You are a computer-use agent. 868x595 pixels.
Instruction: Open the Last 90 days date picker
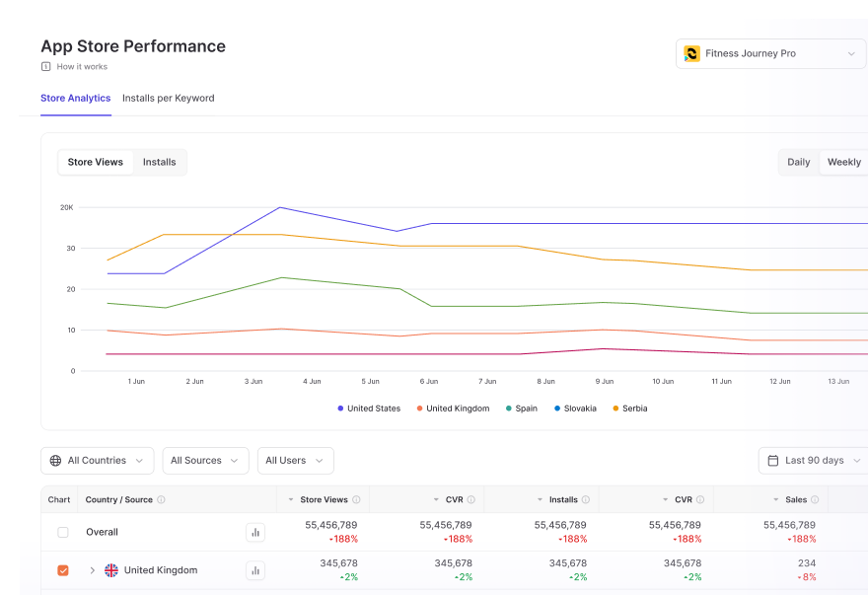coord(813,461)
